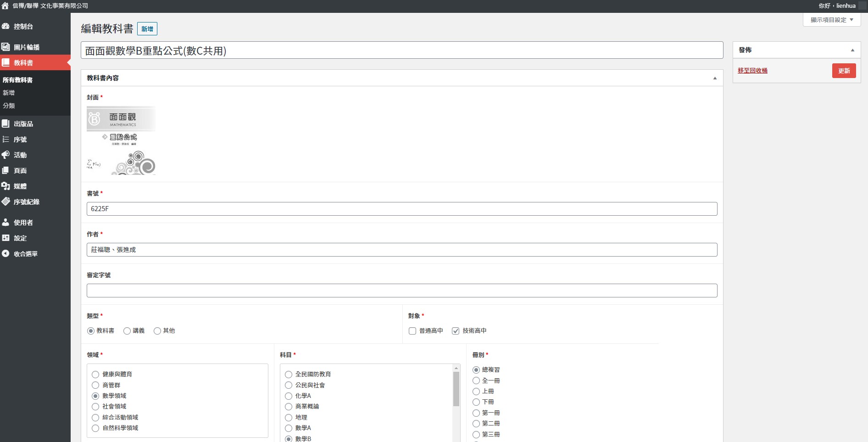This screenshot has height=442, width=868.
Task: Select 數學A subject radio
Action: point(289,428)
